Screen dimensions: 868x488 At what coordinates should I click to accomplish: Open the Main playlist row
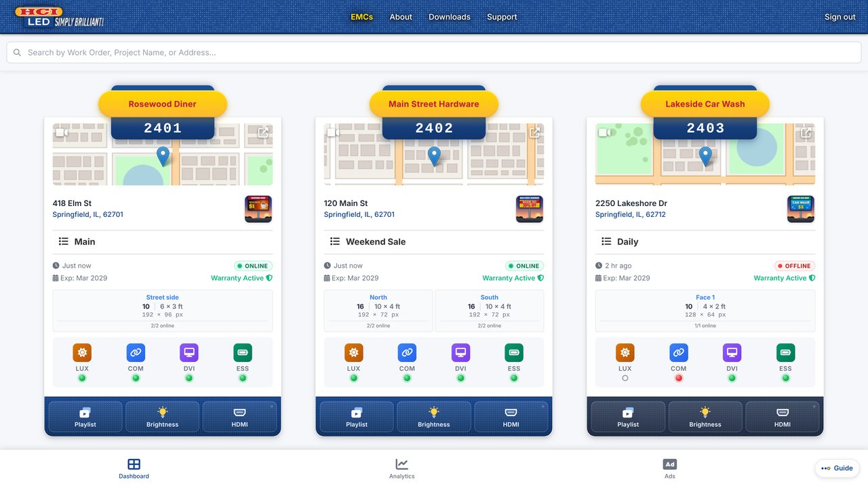point(163,242)
